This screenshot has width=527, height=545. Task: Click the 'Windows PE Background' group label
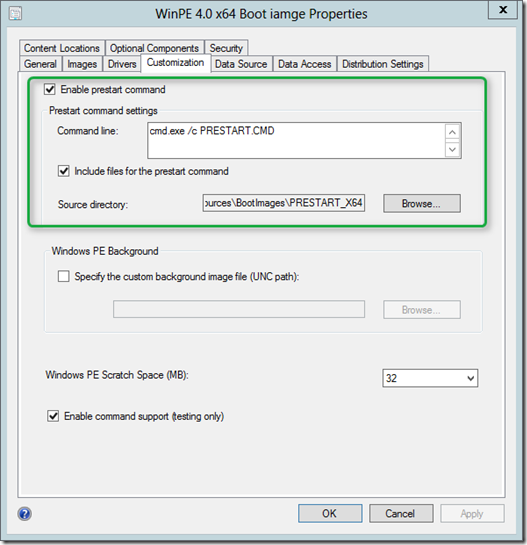point(105,251)
